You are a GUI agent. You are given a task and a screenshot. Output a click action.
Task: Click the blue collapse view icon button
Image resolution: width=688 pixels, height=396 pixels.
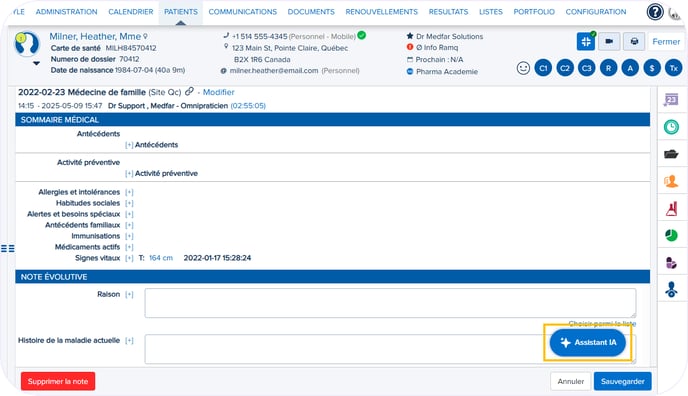[586, 42]
